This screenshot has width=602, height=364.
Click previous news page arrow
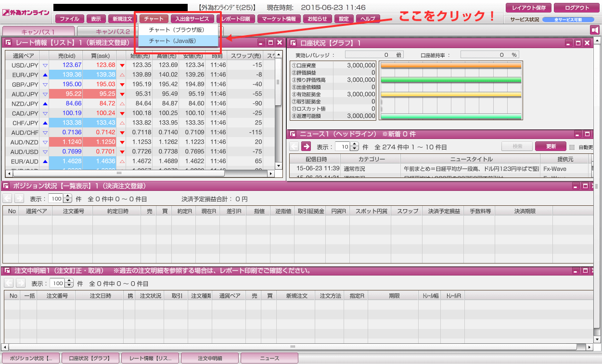pyautogui.click(x=294, y=147)
